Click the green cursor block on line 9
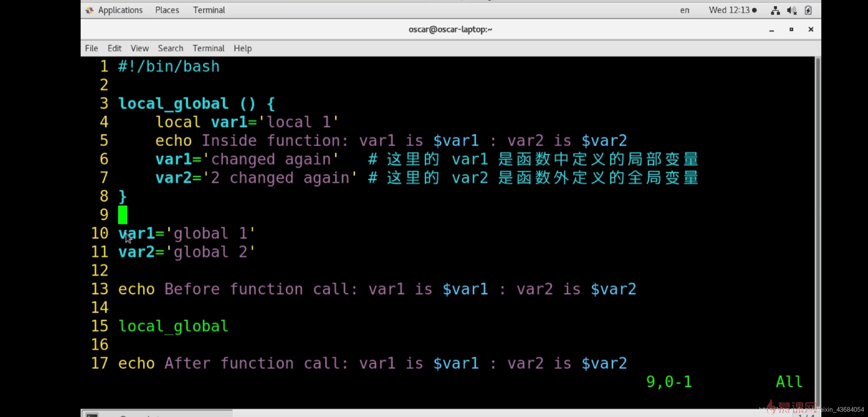Viewport: 868px width, 417px height. [122, 215]
